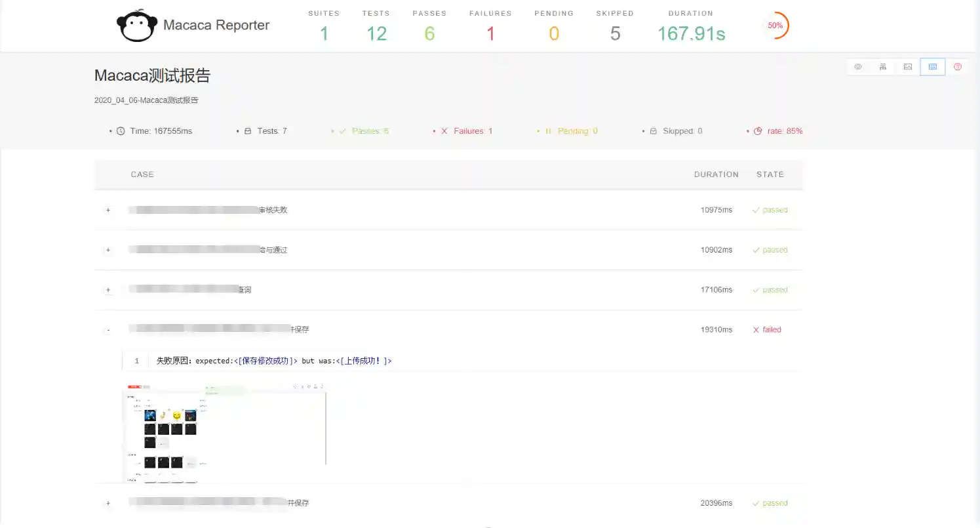Expand the first case ending in 审核失败
The image size is (980, 528).
pos(108,211)
